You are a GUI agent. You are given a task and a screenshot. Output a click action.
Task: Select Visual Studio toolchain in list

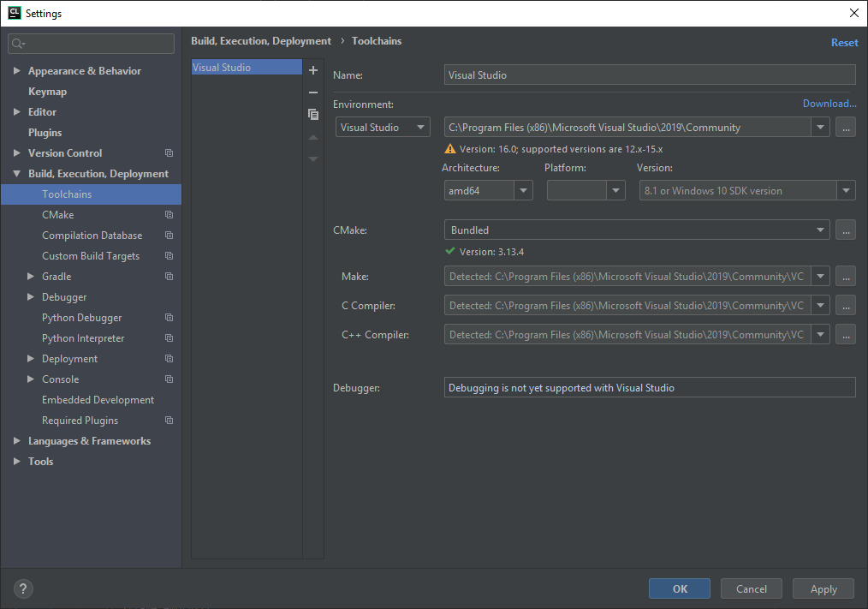[247, 67]
